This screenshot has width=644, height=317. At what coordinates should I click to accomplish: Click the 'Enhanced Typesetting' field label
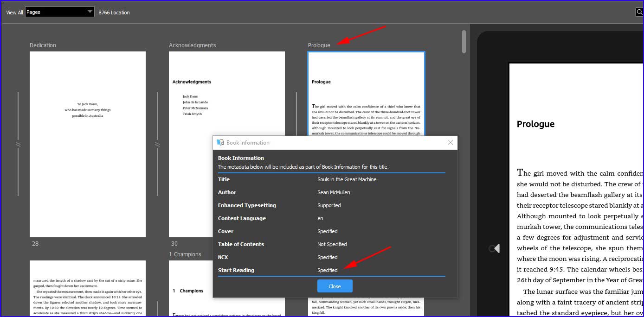coord(247,205)
